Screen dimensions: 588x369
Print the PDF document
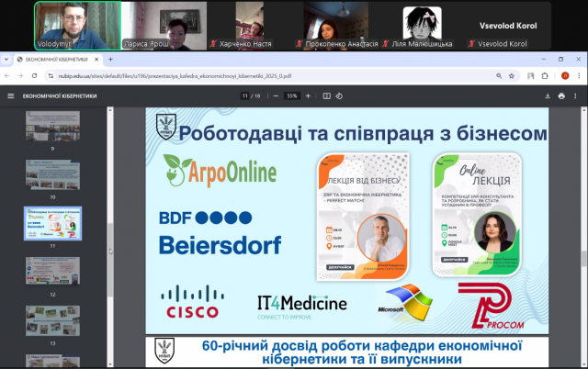(x=561, y=95)
